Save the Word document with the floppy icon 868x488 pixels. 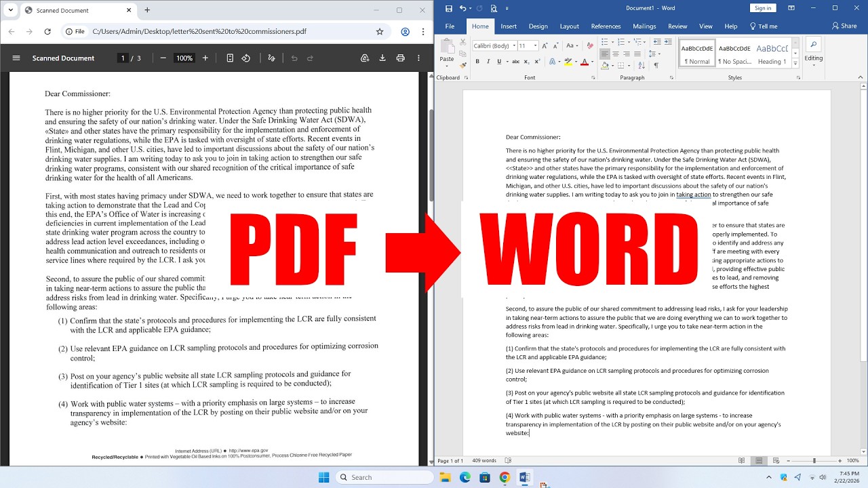coord(448,8)
